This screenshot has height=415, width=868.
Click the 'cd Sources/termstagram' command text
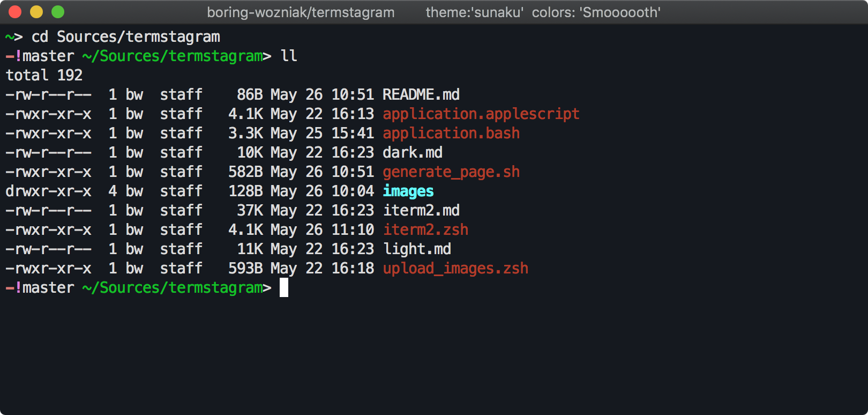125,37
